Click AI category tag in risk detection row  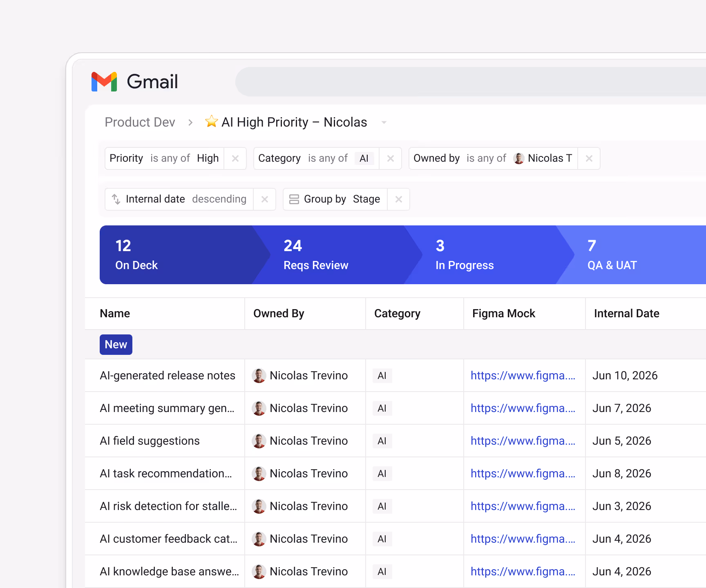click(382, 506)
